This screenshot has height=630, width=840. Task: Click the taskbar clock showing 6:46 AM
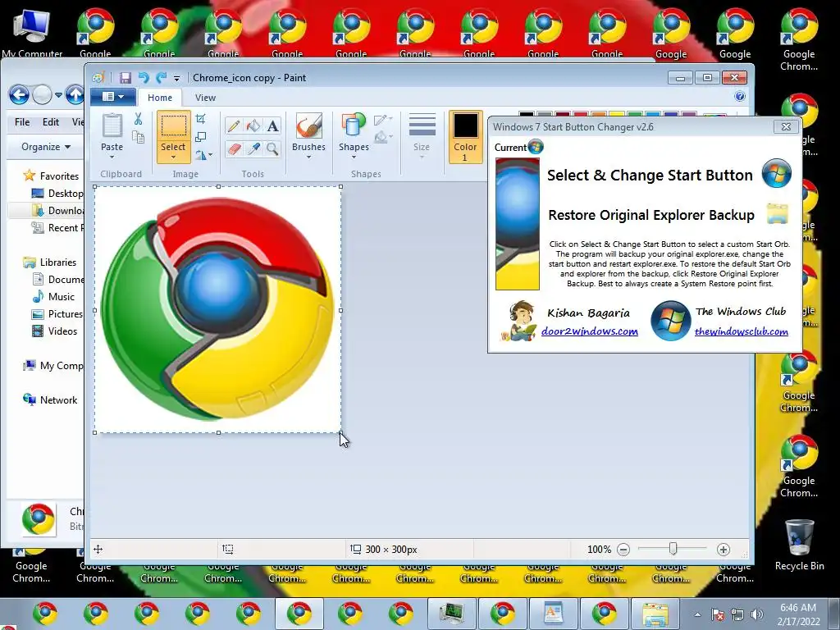click(799, 614)
